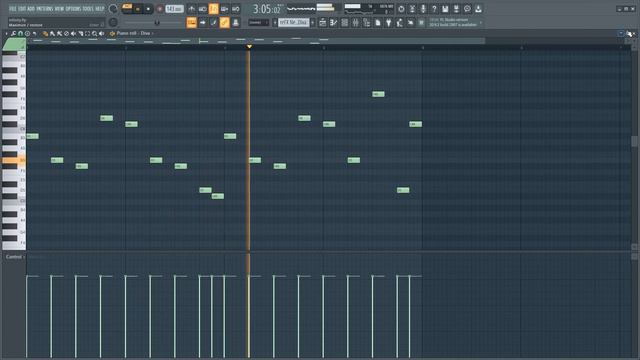640x360 pixels.
Task: Click the download content icon
Action: tap(478, 9)
